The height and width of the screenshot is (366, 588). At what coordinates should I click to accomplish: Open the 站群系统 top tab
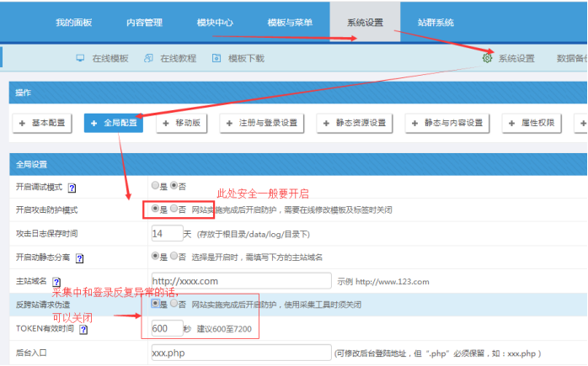[436, 21]
